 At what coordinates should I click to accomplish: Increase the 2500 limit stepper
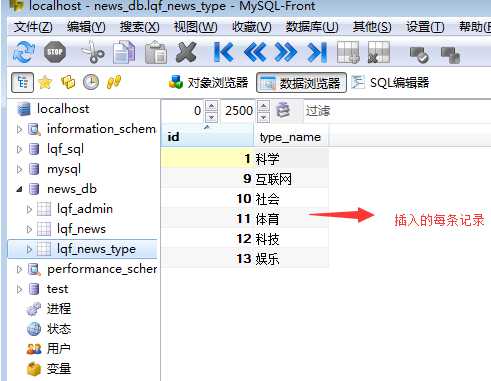click(263, 106)
